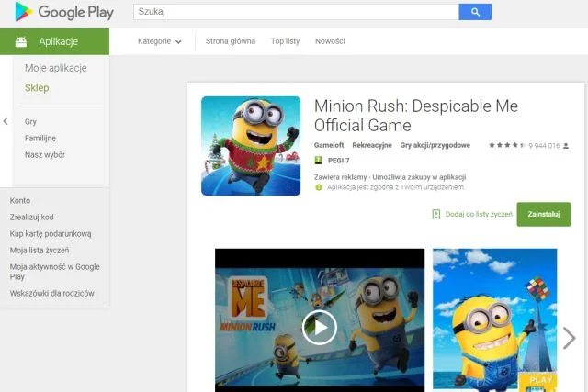Click the blue search magnifier button
The image size is (588, 392).
tap(475, 12)
